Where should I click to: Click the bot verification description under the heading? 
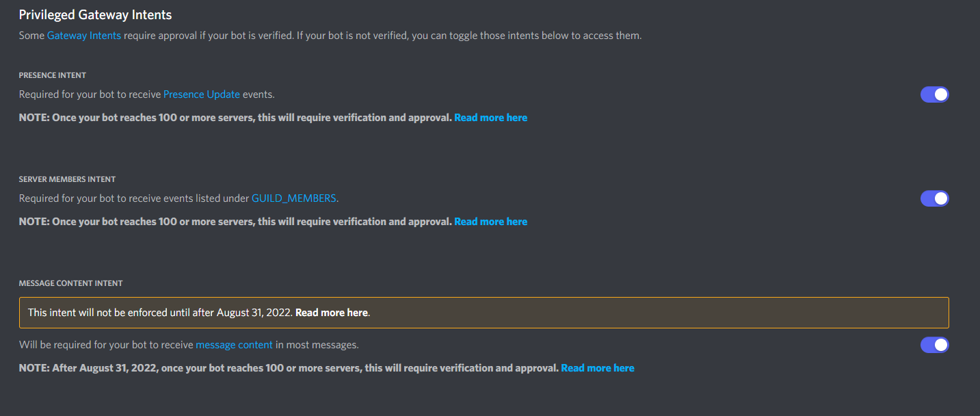click(330, 36)
